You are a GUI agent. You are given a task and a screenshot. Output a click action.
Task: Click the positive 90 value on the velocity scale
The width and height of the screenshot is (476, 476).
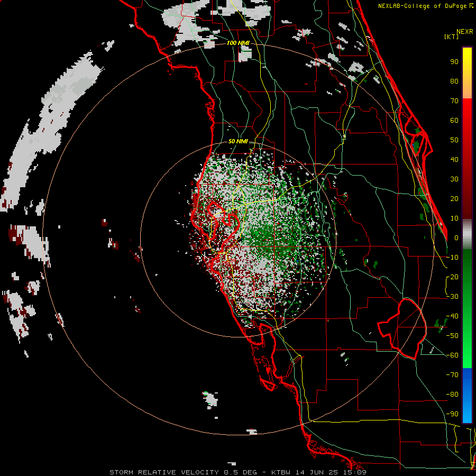(x=454, y=62)
